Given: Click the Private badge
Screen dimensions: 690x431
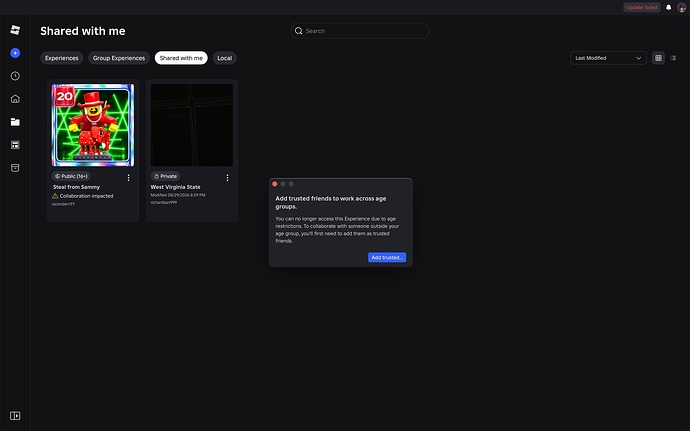Looking at the screenshot, I should click(x=165, y=176).
